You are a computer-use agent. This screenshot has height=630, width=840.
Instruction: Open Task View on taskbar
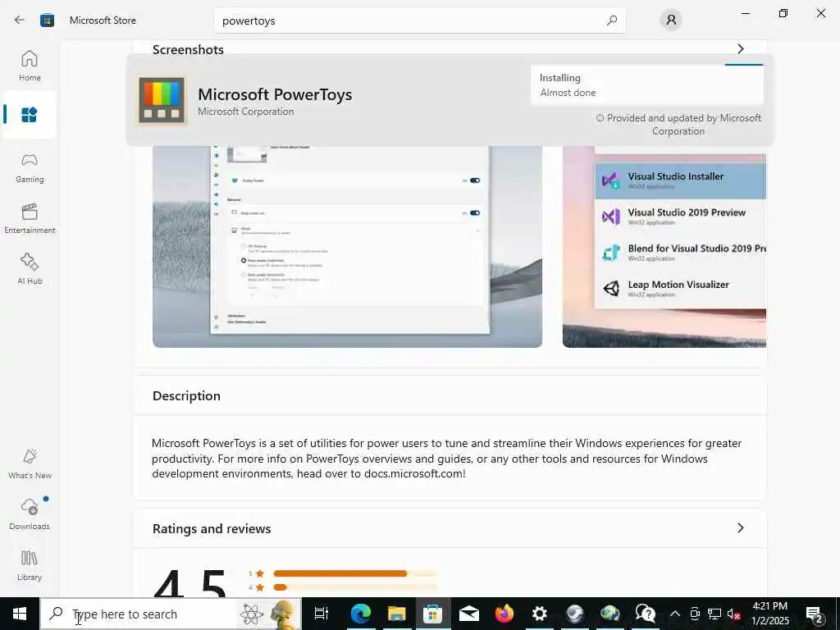point(322,614)
